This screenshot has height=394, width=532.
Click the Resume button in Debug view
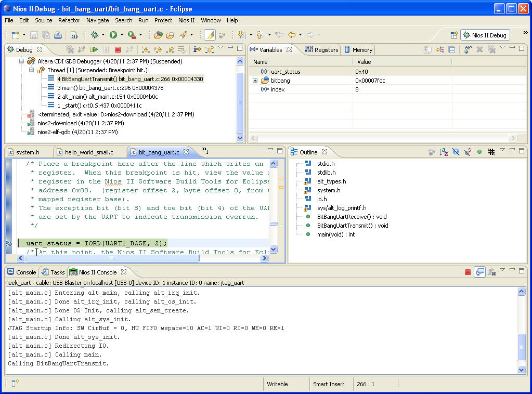(94, 49)
